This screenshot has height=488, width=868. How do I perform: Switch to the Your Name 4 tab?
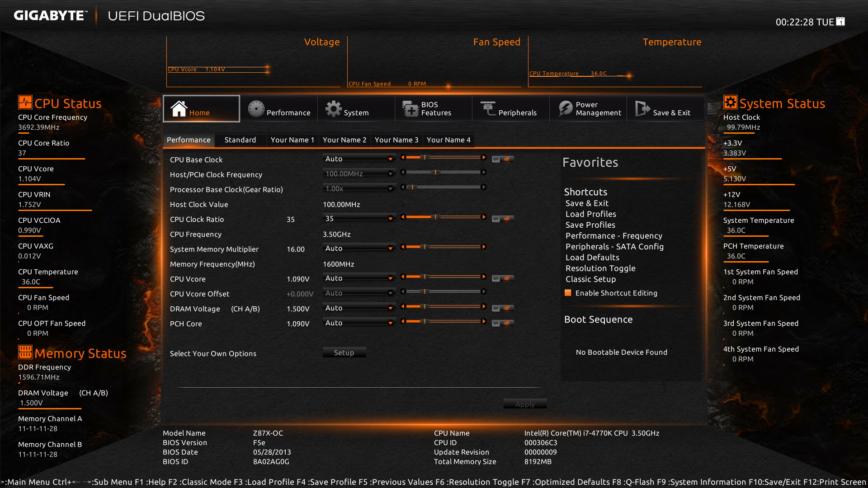click(448, 140)
